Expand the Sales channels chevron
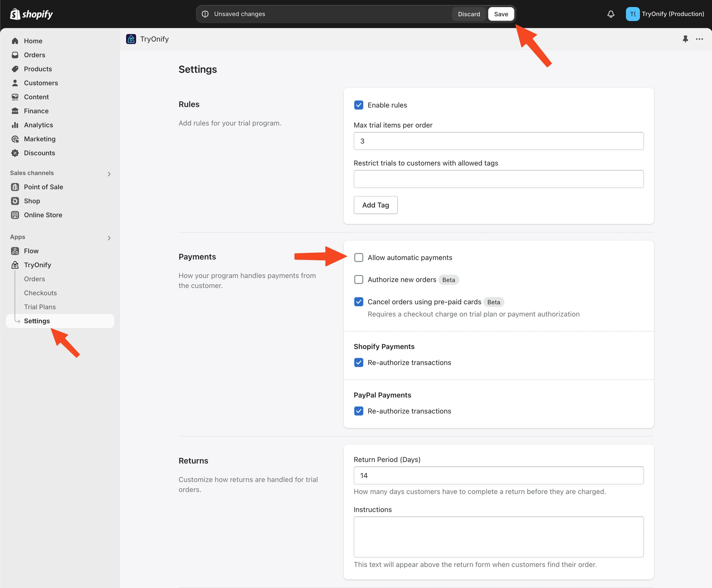The height and width of the screenshot is (588, 712). click(x=109, y=174)
